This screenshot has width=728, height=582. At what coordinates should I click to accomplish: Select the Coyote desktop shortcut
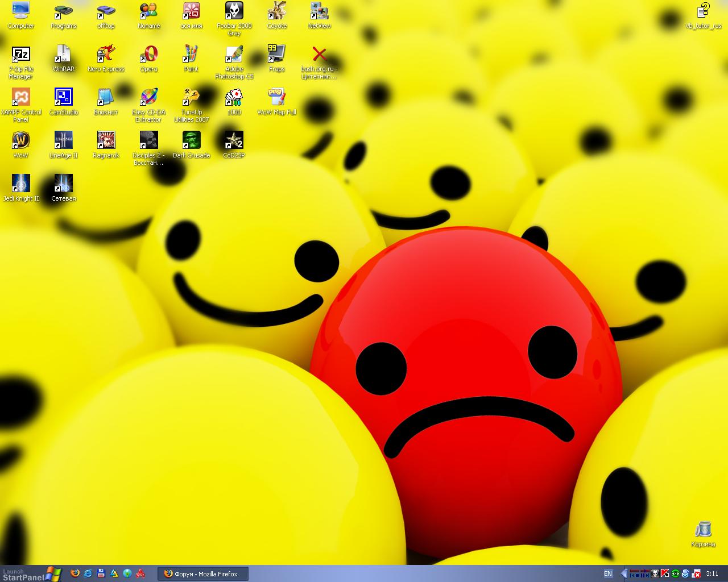277,15
